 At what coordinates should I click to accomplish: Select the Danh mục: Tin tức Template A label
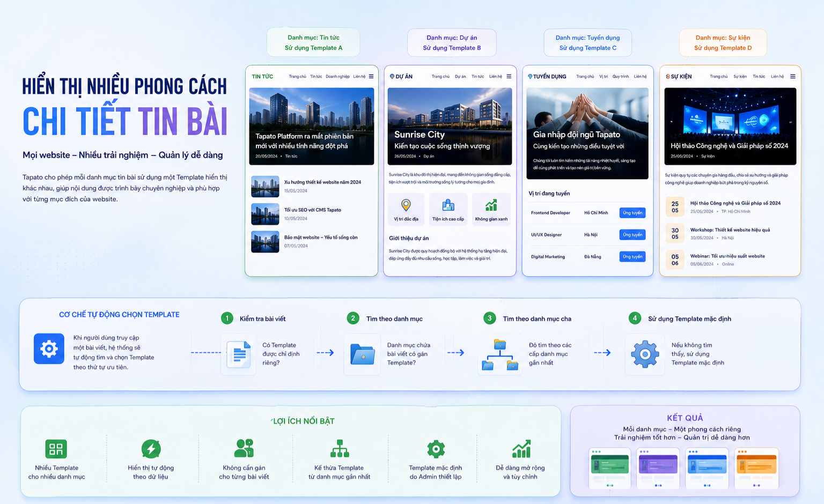(x=313, y=42)
